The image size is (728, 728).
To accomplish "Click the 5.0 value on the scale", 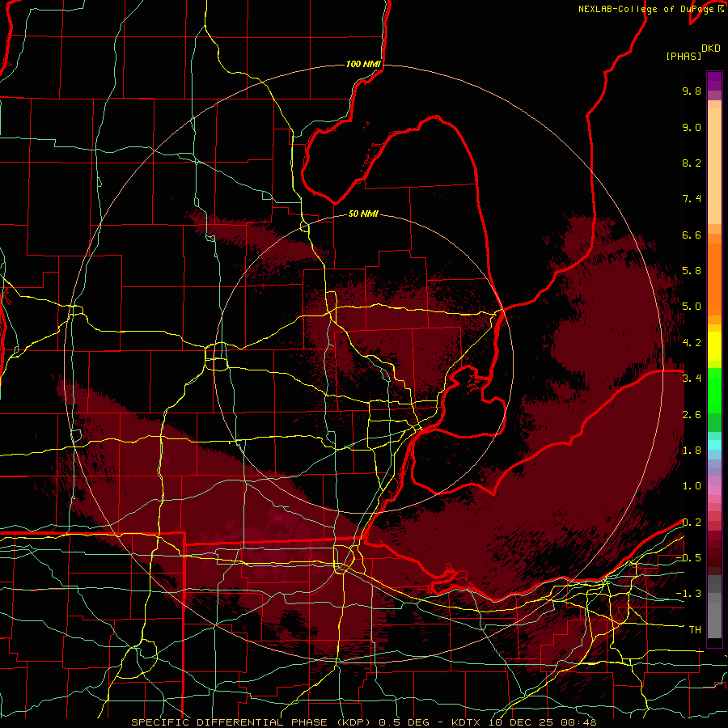I will pyautogui.click(x=692, y=307).
